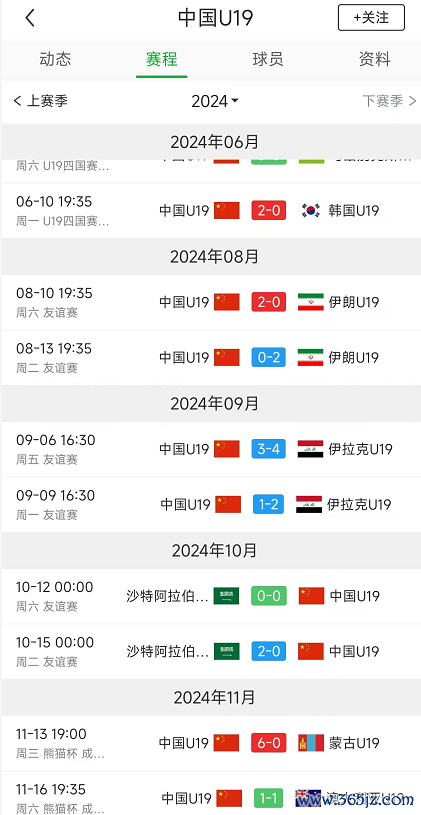The width and height of the screenshot is (421, 815).
Task: Select the 赛程 tab
Action: click(x=162, y=59)
